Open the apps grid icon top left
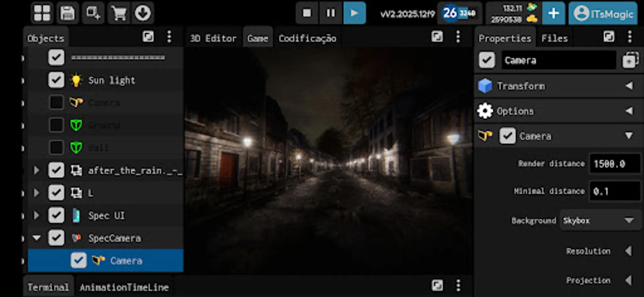The height and width of the screenshot is (297, 644). click(42, 13)
